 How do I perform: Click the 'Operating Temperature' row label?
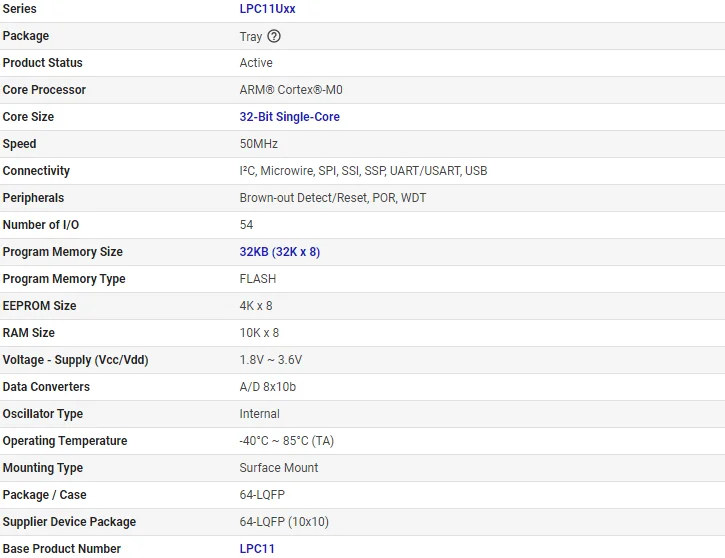65,441
